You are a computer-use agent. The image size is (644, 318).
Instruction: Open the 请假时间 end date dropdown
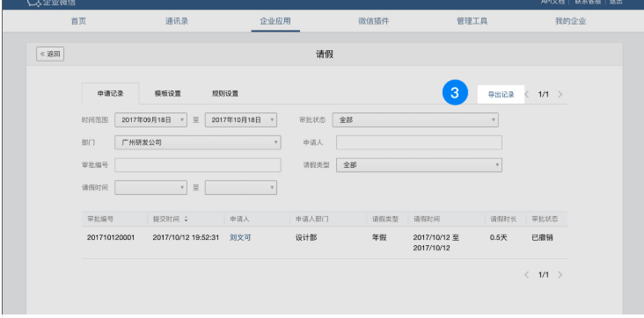coord(241,187)
